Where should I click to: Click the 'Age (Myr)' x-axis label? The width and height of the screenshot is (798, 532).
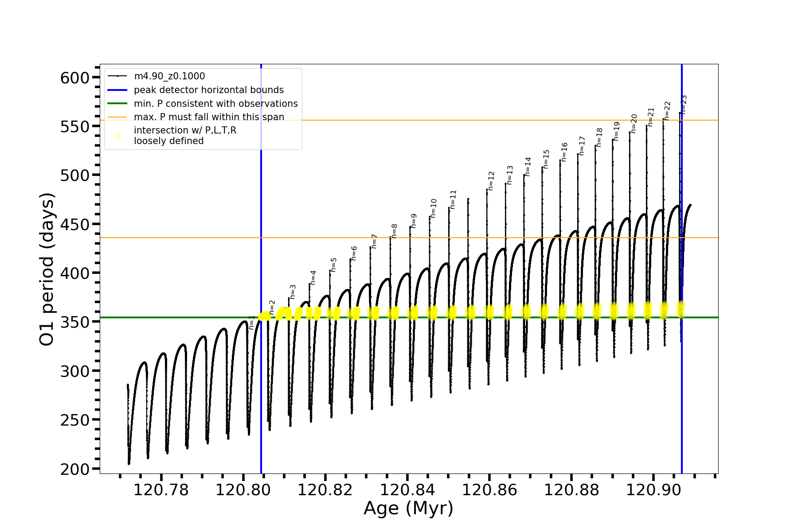click(x=408, y=508)
